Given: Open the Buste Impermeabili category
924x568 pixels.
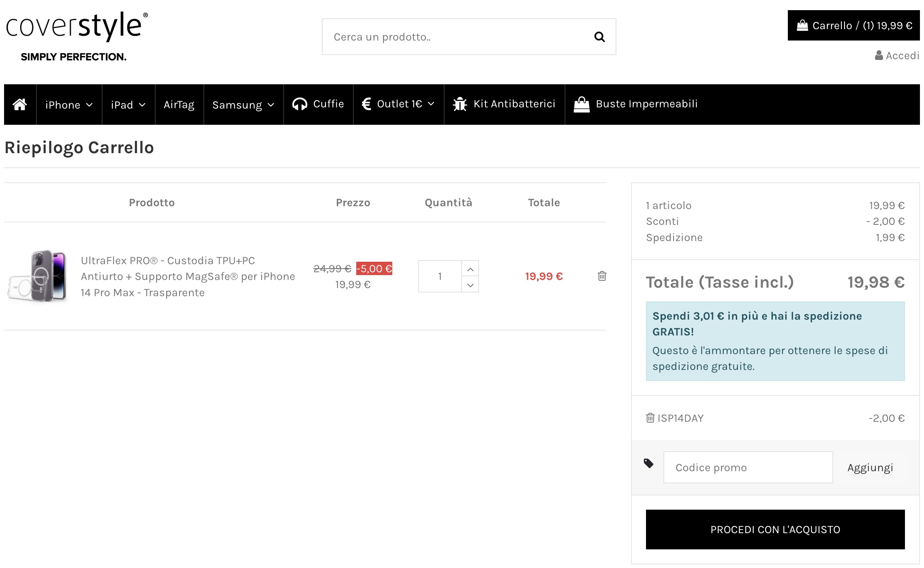Looking at the screenshot, I should pos(636,105).
